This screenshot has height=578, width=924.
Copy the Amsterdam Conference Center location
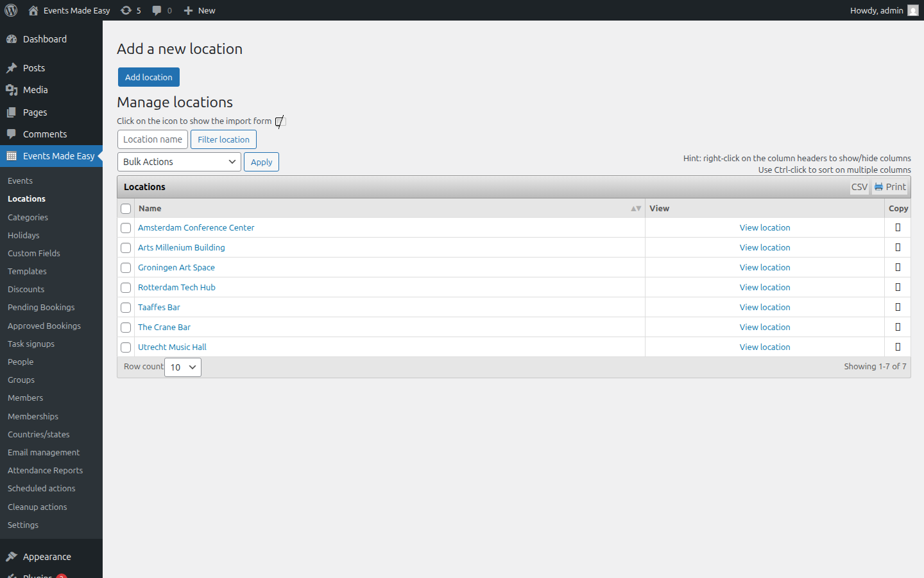(x=897, y=227)
